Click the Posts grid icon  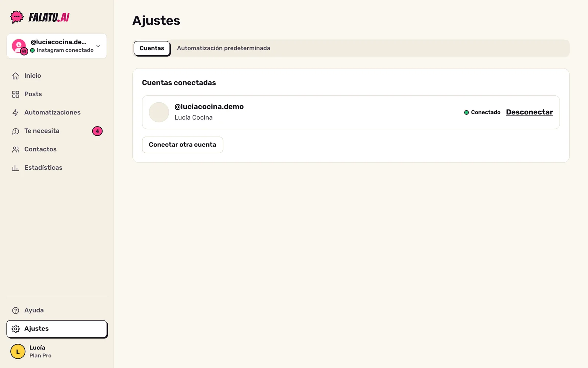point(15,94)
